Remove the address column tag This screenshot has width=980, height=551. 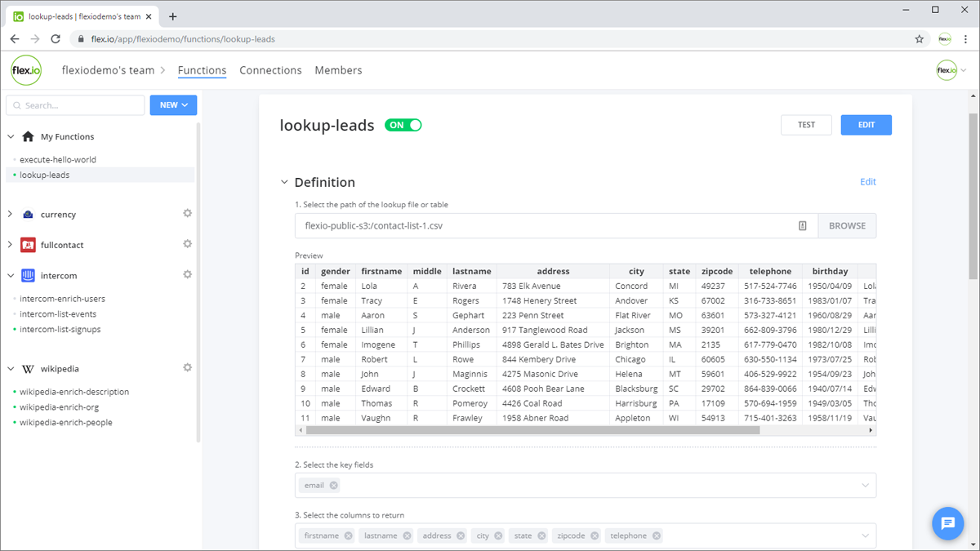[461, 535]
